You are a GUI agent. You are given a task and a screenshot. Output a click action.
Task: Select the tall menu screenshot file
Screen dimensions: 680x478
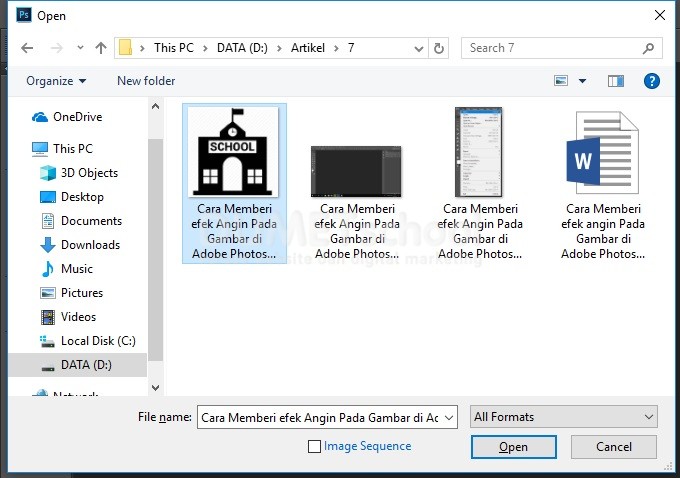(479, 183)
